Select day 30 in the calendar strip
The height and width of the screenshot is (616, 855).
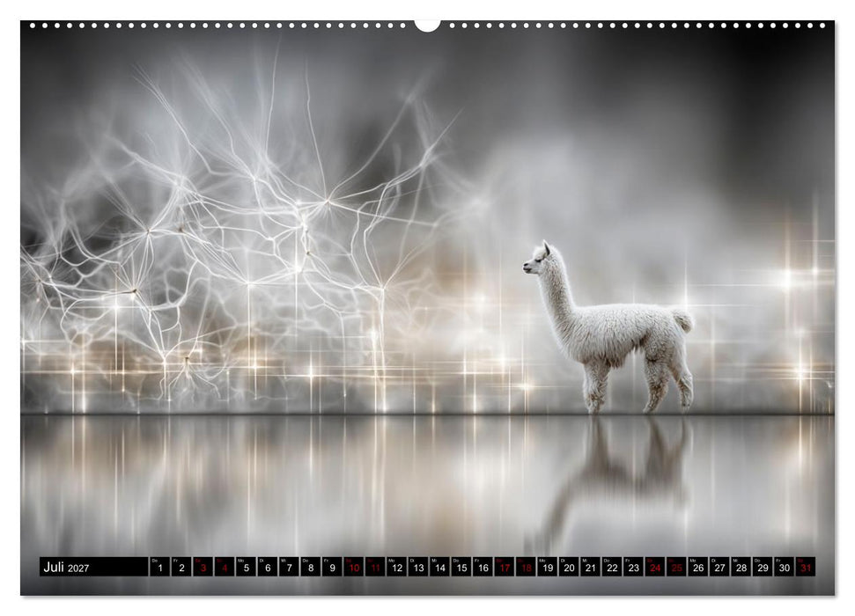[x=784, y=567]
